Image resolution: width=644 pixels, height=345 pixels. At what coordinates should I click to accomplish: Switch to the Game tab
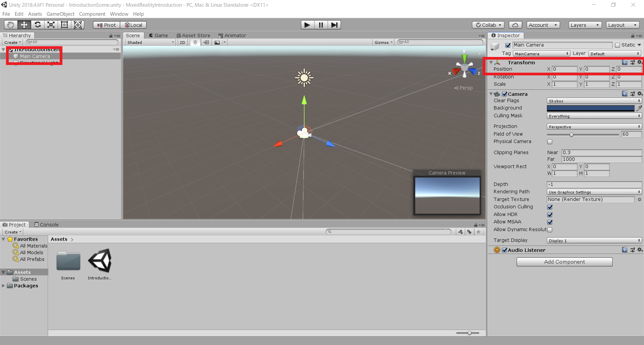click(158, 36)
